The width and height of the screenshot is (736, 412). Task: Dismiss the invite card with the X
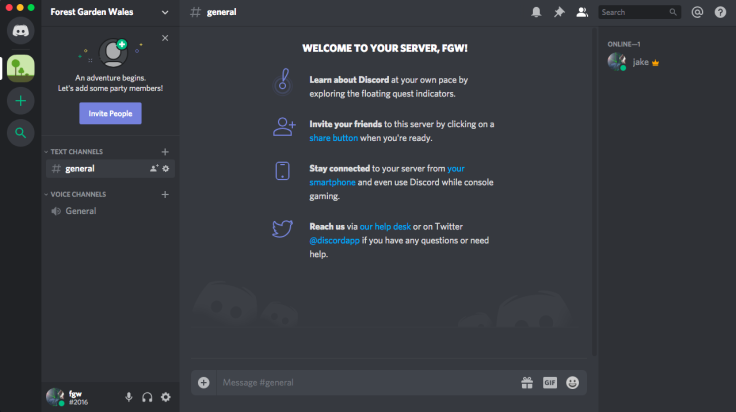pyautogui.click(x=165, y=38)
